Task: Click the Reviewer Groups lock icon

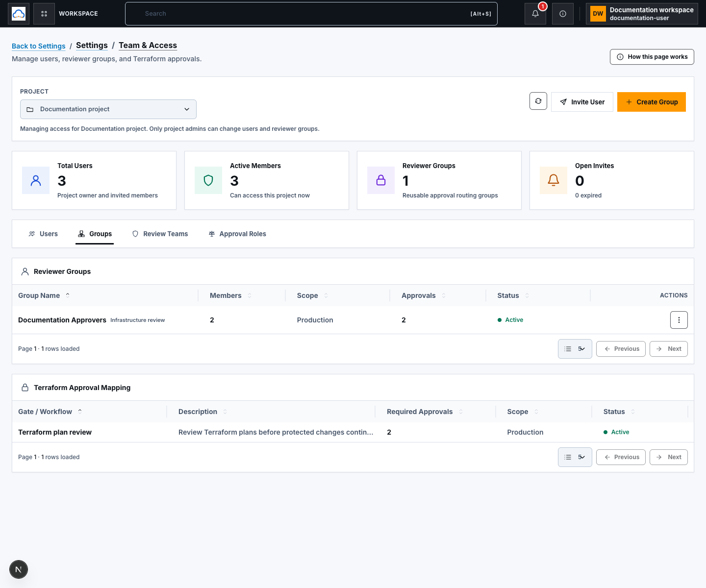Action: [381, 180]
